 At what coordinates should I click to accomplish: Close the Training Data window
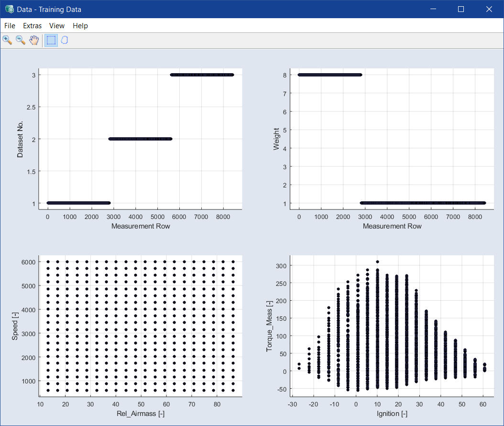coord(489,9)
